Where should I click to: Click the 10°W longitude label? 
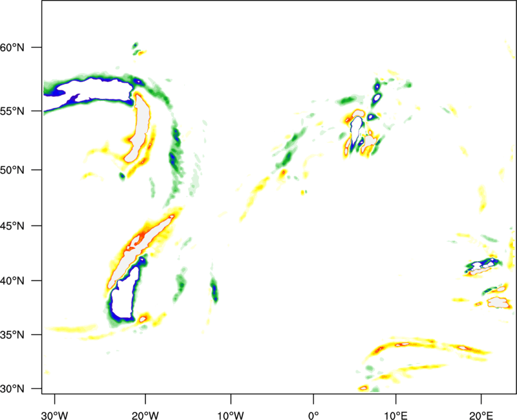click(x=231, y=415)
